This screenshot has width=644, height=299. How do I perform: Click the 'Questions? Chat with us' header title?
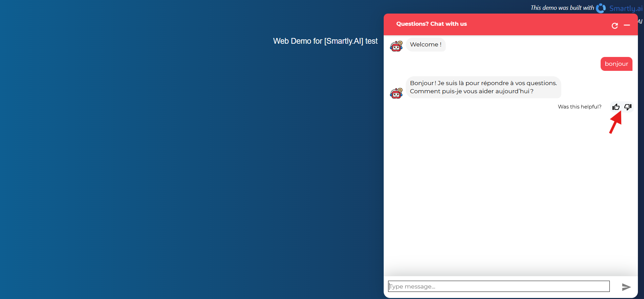[431, 24]
